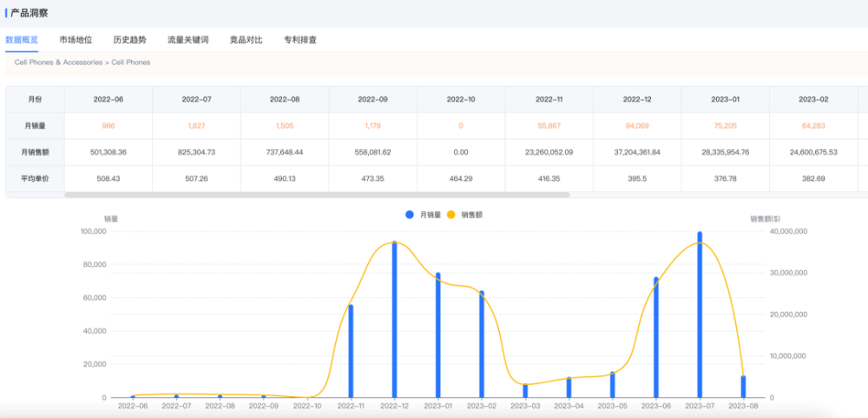Click revenue cell 37,204,361.84

click(637, 152)
